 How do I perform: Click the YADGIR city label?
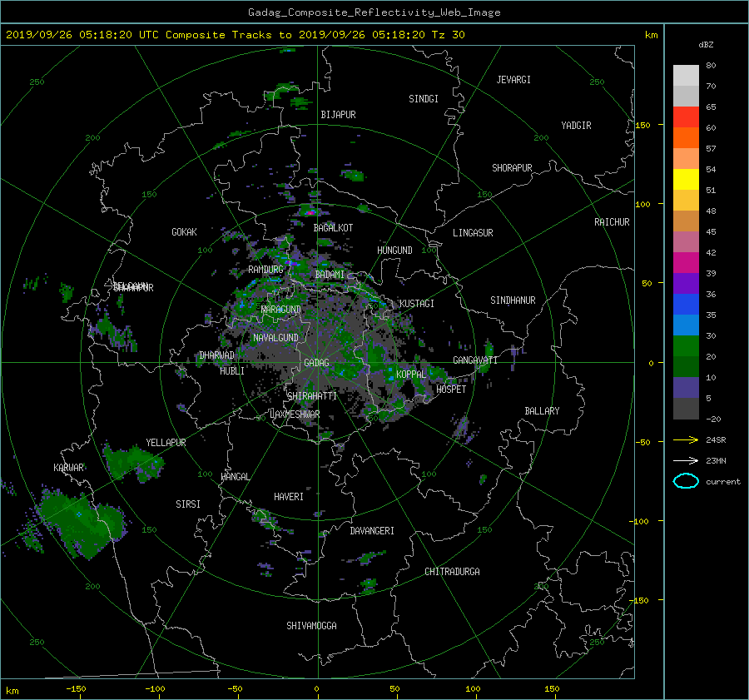tap(576, 126)
